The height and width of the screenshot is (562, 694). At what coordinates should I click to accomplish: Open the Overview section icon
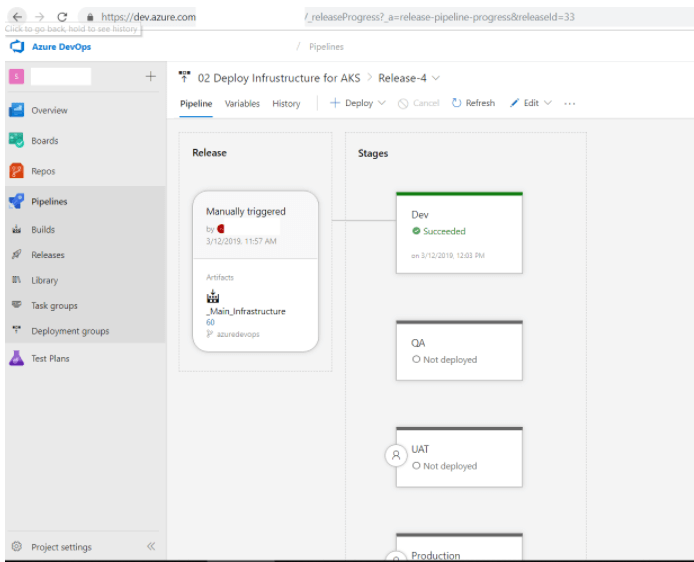[16, 110]
